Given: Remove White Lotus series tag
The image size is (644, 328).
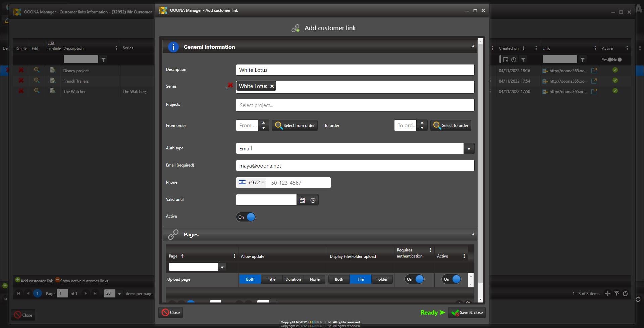Looking at the screenshot, I should click(x=272, y=86).
